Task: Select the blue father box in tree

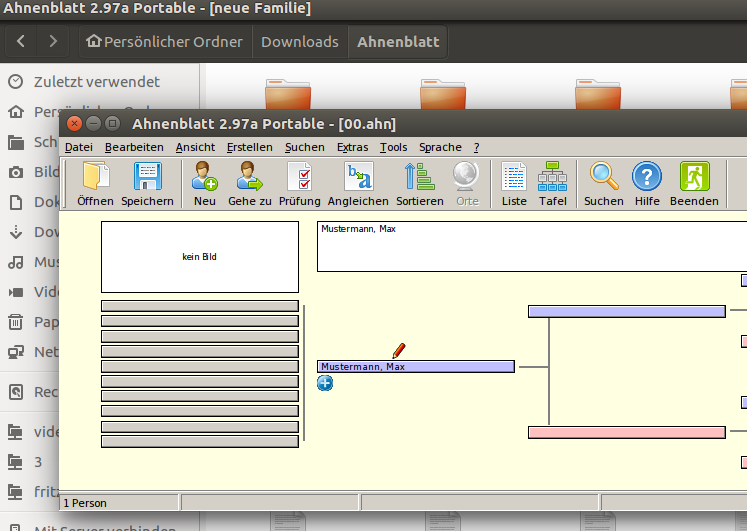Action: (x=627, y=312)
